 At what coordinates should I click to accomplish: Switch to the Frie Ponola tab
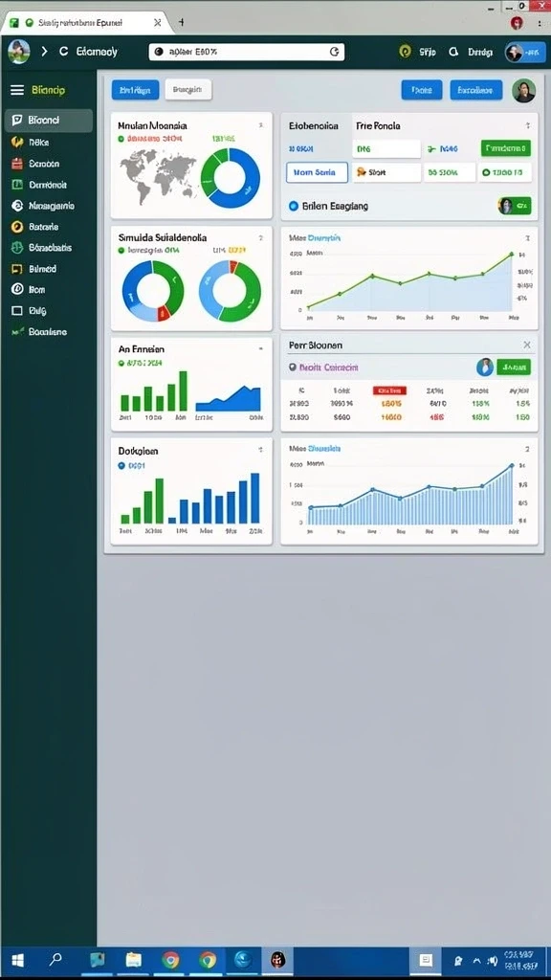coord(378,125)
